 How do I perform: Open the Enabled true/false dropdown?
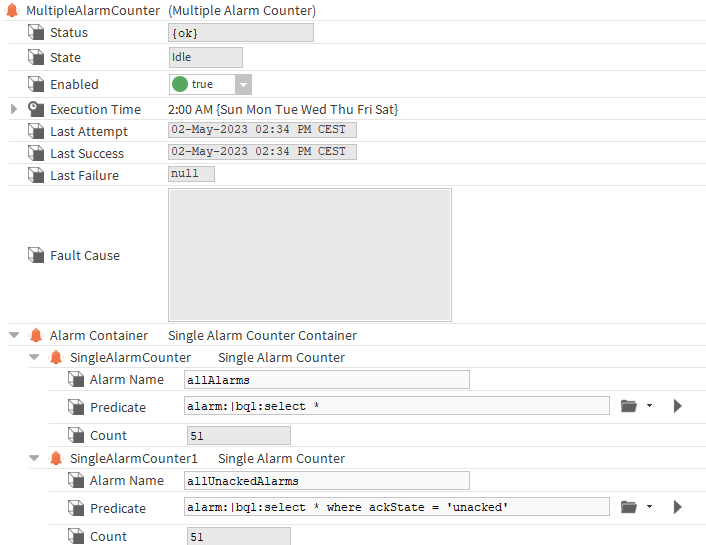click(243, 85)
